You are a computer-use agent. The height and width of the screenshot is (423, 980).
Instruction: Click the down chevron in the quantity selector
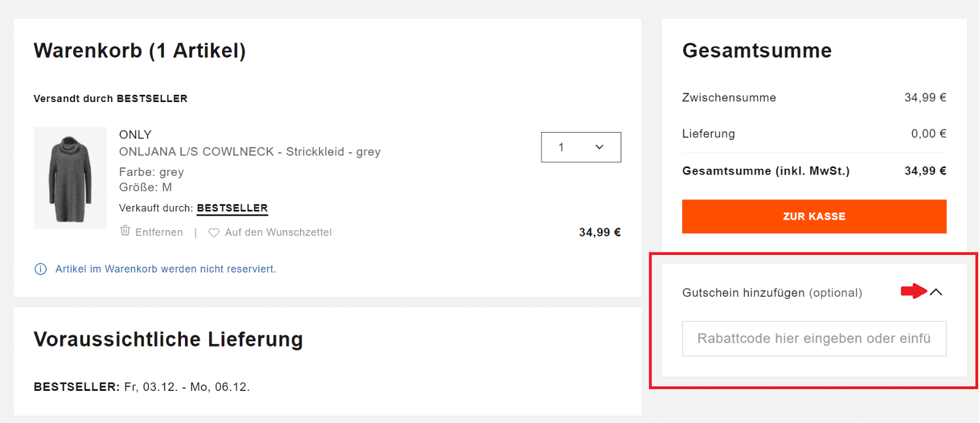click(x=598, y=147)
